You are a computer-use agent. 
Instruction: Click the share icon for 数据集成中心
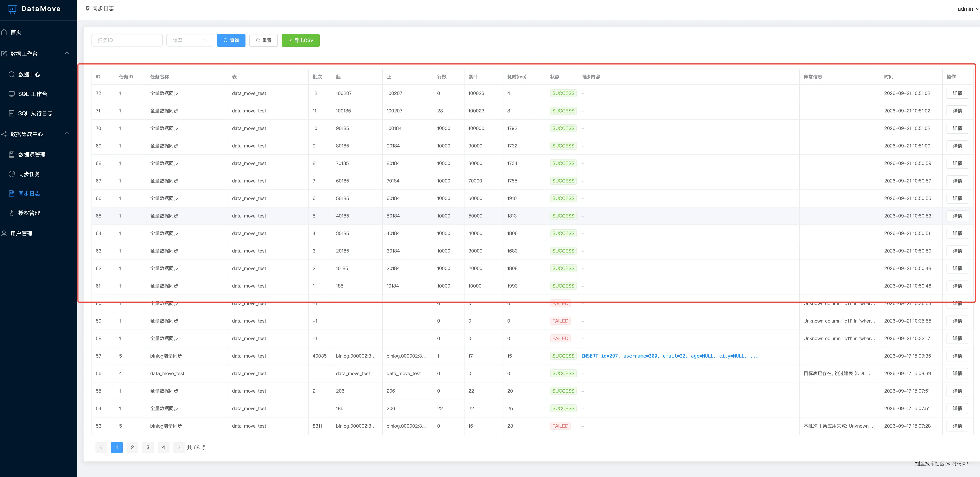pyautogui.click(x=4, y=134)
